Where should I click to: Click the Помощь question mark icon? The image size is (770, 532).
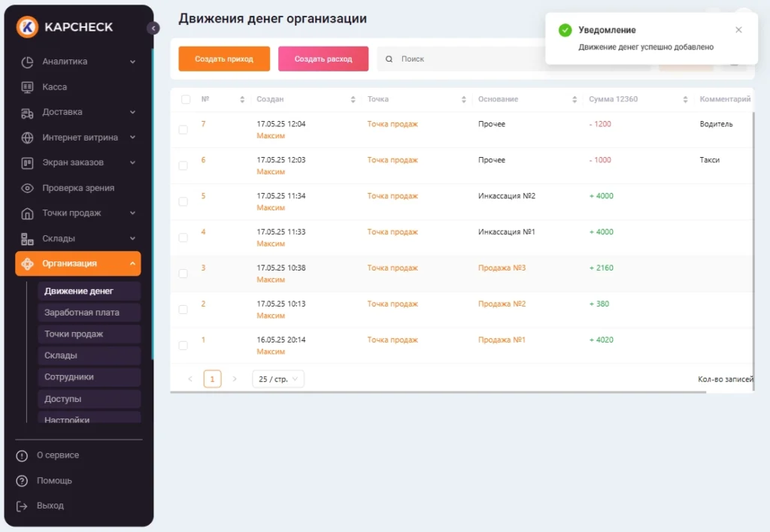22,481
